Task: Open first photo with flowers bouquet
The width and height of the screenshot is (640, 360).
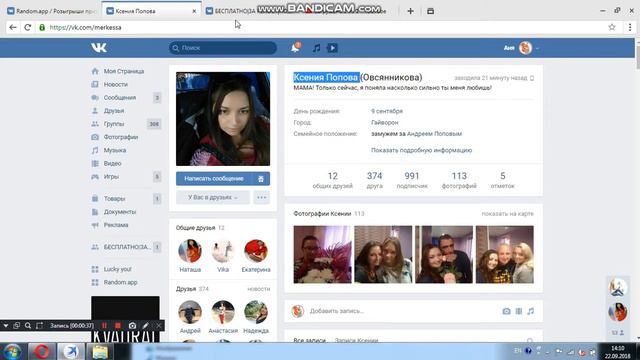Action: coord(322,254)
